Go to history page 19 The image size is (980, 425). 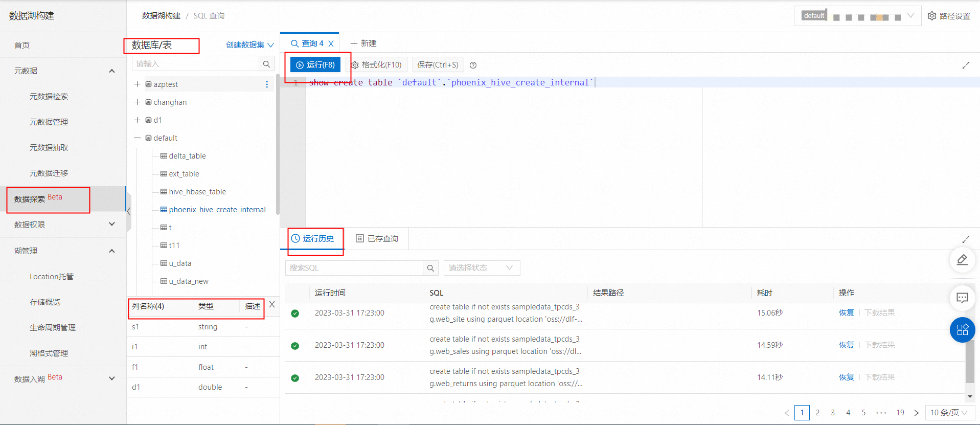click(x=900, y=413)
